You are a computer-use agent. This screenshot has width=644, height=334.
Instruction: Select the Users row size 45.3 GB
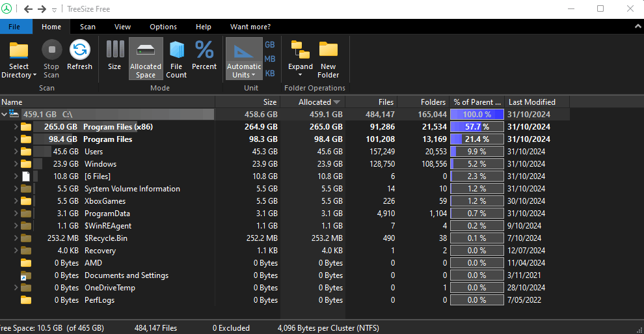click(265, 152)
